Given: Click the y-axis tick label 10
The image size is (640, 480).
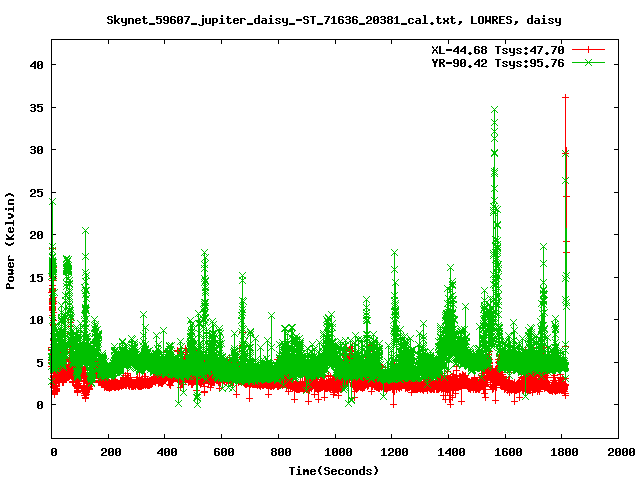Looking at the screenshot, I should point(37,320).
